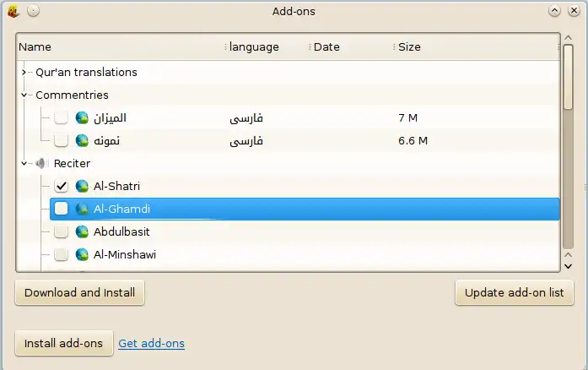Screen dimensions: 588x370
Task: Click globe icon beside Al-Minshawi
Action: (82, 254)
